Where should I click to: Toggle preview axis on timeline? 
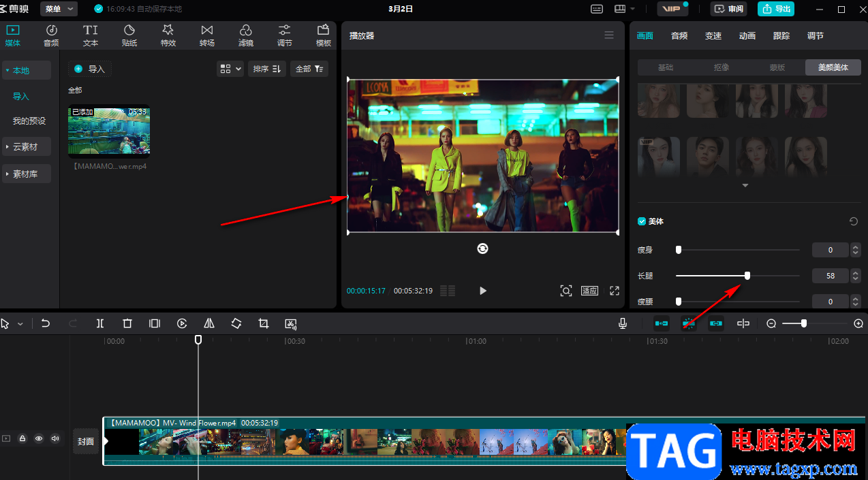click(743, 324)
